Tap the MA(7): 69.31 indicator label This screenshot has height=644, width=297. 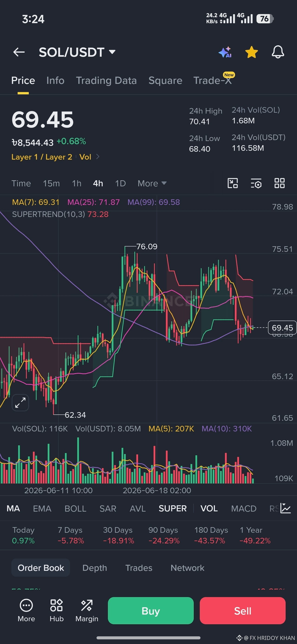point(36,202)
